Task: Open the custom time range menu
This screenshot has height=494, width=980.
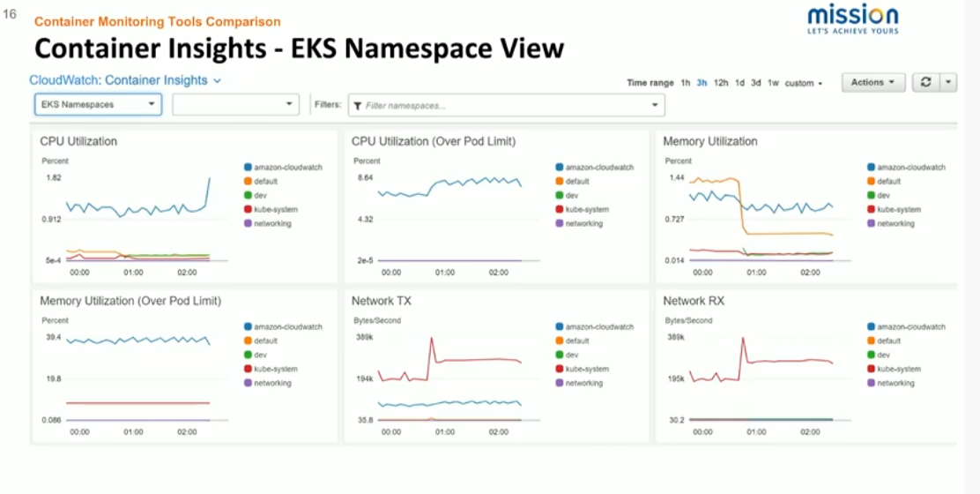Action: tap(803, 83)
